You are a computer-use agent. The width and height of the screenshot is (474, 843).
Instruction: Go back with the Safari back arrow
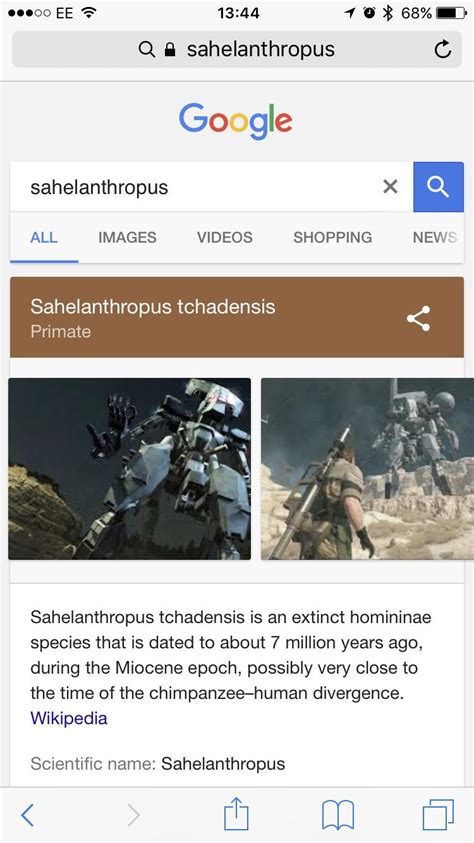27,815
